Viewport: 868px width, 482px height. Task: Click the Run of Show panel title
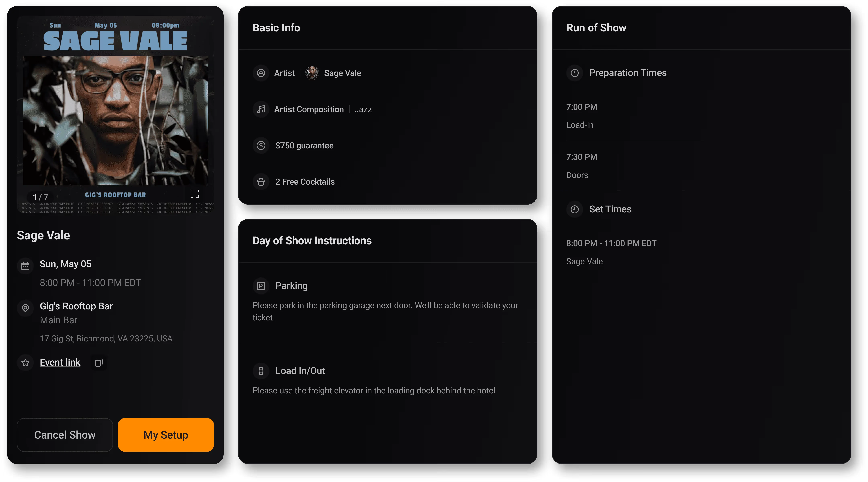point(596,28)
